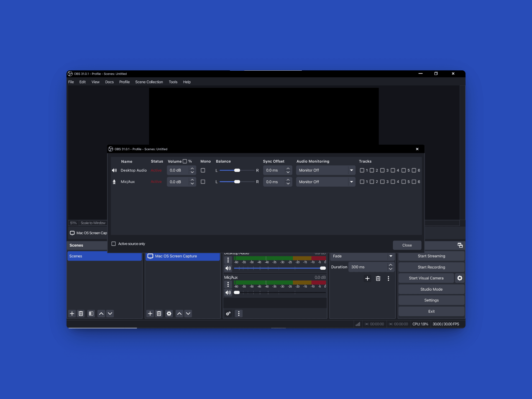Image resolution: width=532 pixels, height=399 pixels.
Task: Enable Mono for Desktop Audio
Action: [x=203, y=170]
